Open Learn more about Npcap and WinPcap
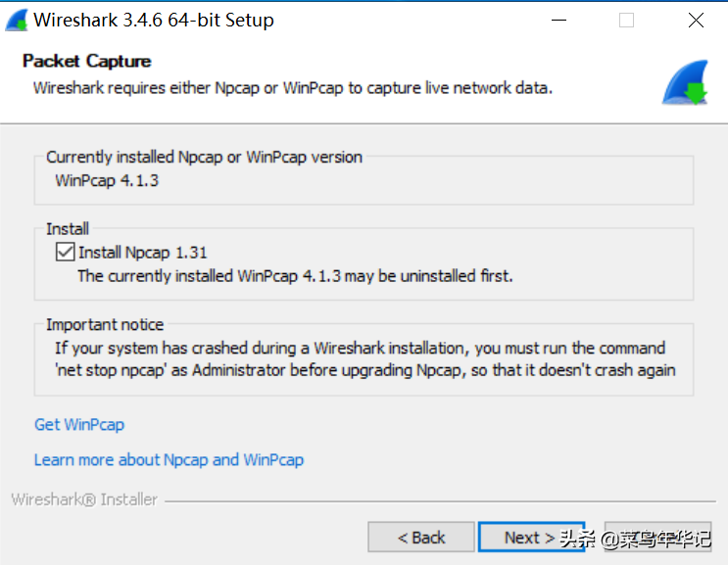Image resolution: width=728 pixels, height=565 pixels. point(169,459)
